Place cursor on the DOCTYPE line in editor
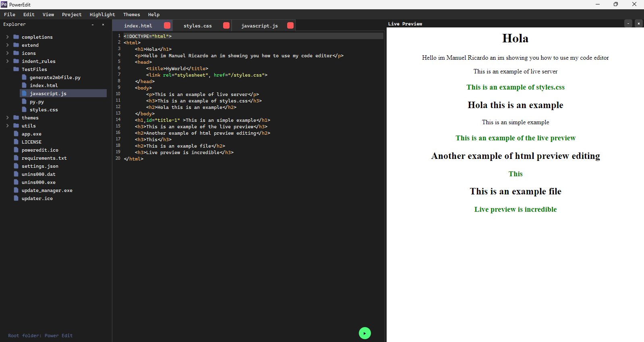The height and width of the screenshot is (342, 644). click(253, 36)
